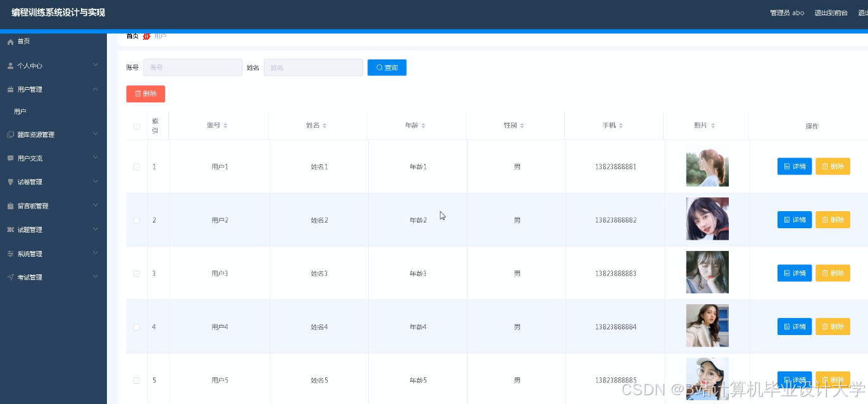The height and width of the screenshot is (404, 868).
Task: Click the 姓名2 cell
Action: tap(319, 220)
